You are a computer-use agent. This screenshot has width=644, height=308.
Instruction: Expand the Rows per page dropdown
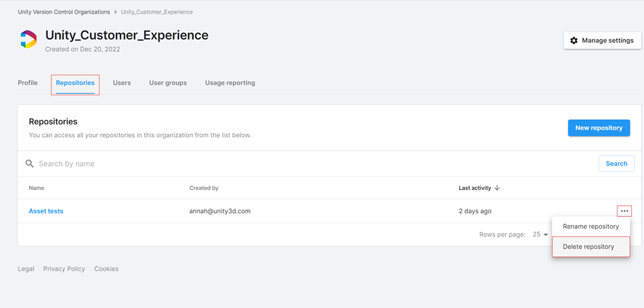(540, 235)
